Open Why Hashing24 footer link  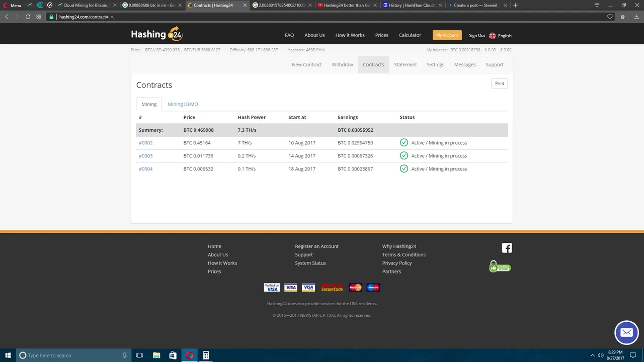click(399, 246)
